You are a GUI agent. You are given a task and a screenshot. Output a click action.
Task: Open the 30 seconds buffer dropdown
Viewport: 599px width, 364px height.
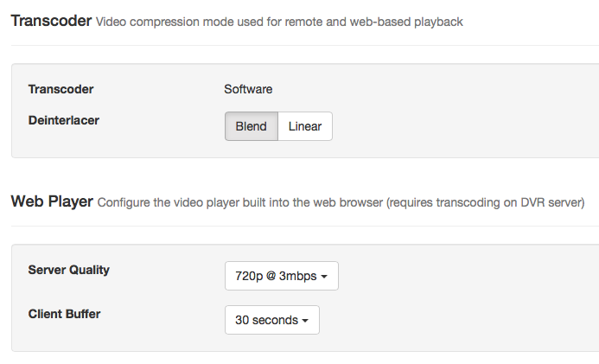[271, 320]
